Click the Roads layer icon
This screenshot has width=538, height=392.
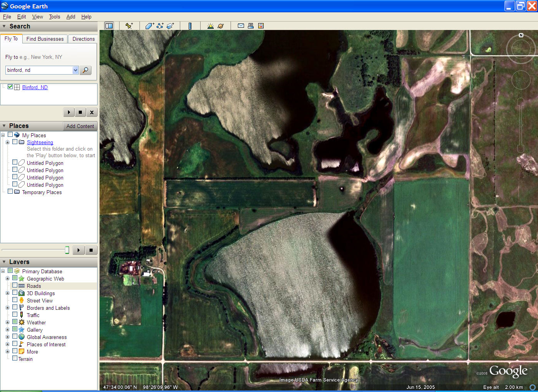(22, 286)
